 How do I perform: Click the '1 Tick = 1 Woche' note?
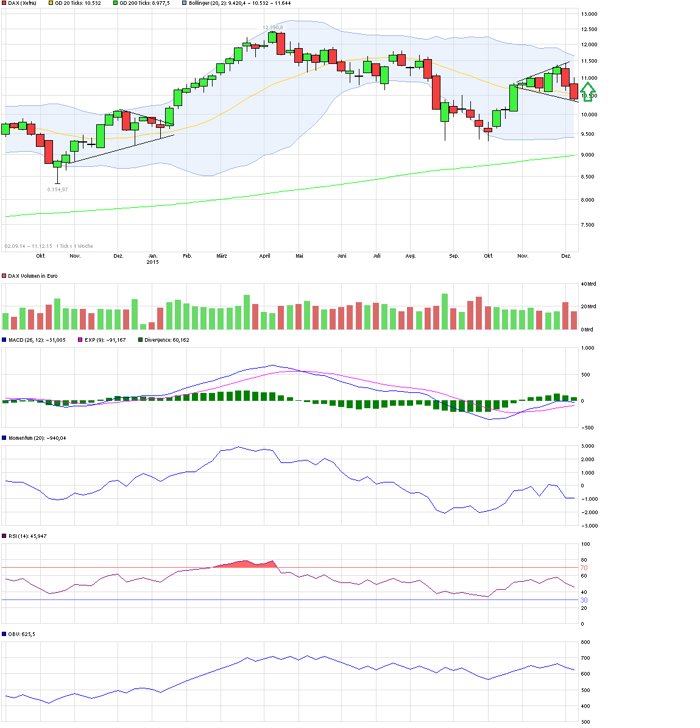(74, 246)
